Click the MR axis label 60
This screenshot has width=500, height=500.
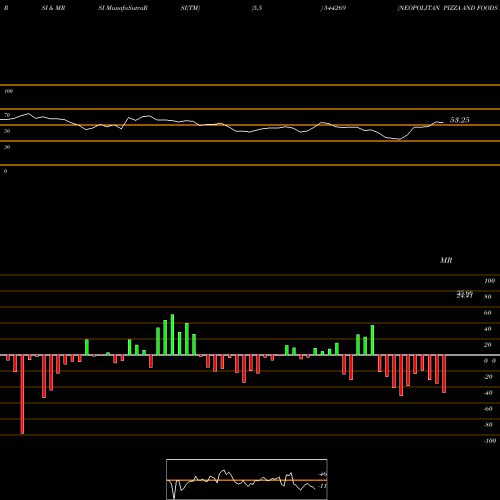coord(488,313)
